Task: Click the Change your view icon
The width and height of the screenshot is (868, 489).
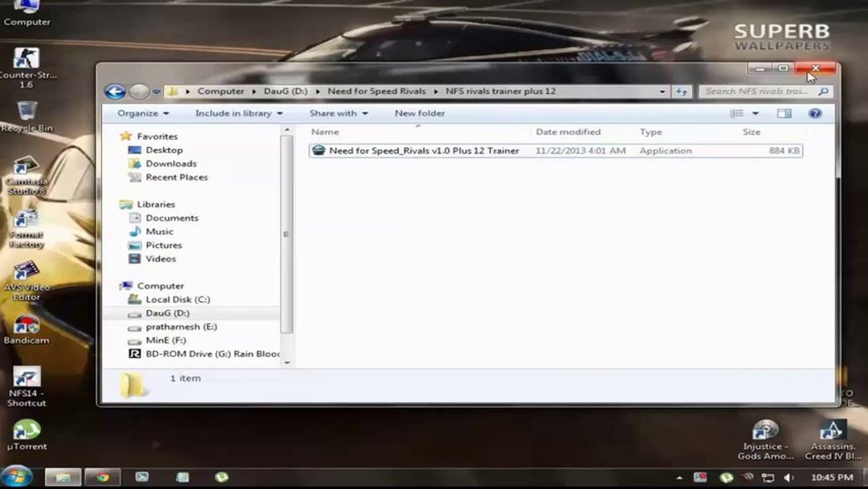Action: [737, 113]
